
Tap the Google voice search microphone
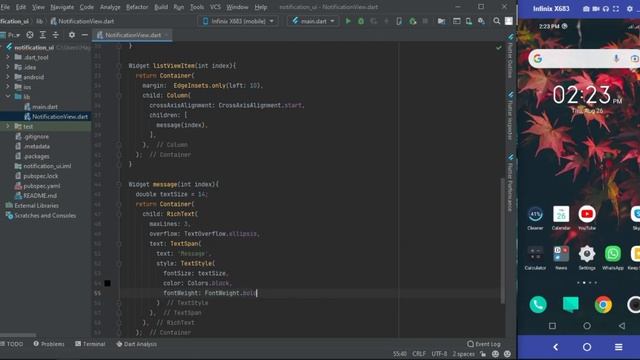[616, 59]
